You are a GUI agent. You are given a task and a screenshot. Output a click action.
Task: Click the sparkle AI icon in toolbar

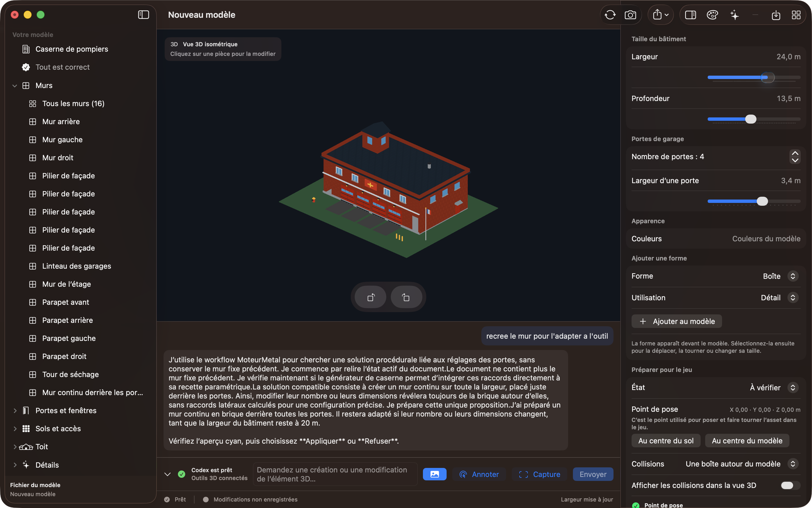click(734, 15)
